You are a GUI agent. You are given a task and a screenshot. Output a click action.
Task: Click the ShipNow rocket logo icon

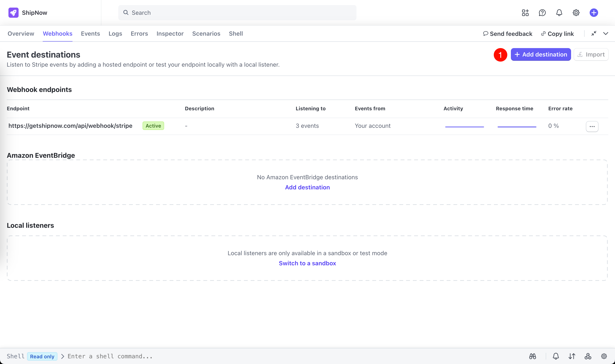13,12
